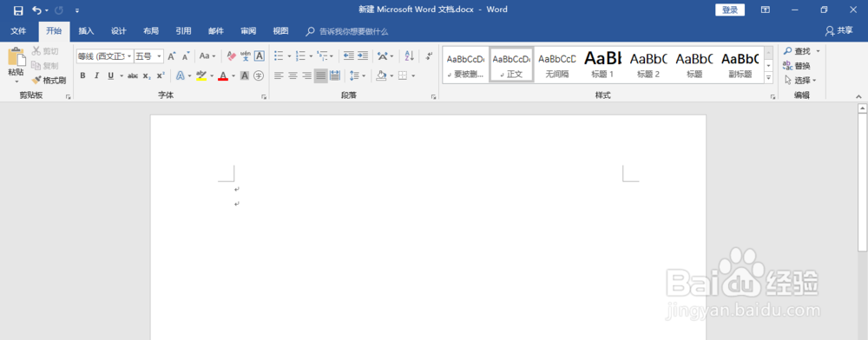
Task: Toggle justify alignment
Action: (x=320, y=75)
